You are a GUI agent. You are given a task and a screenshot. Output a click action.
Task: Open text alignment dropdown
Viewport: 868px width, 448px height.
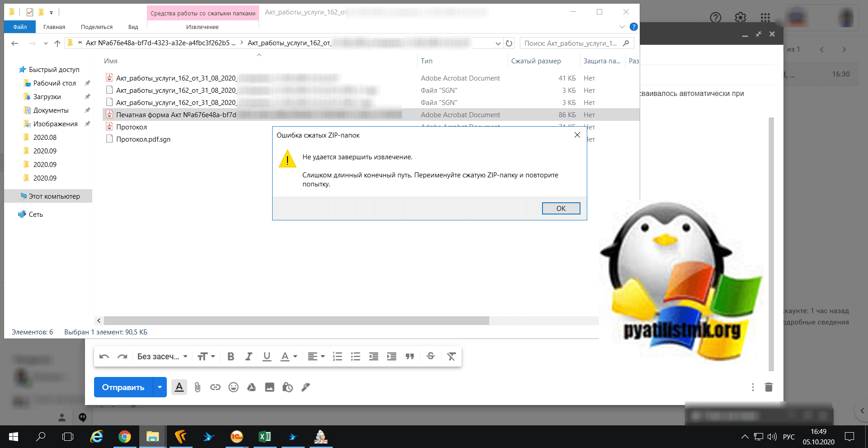point(316,357)
